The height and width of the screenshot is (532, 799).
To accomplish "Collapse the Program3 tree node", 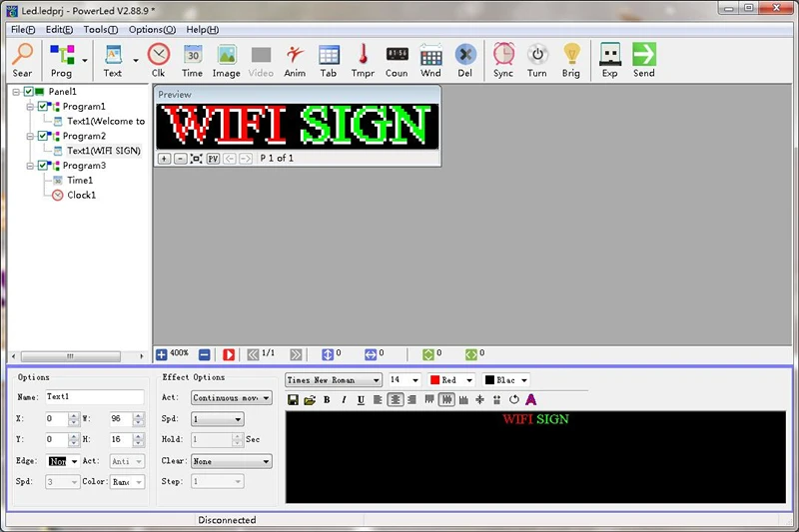I will [x=31, y=166].
